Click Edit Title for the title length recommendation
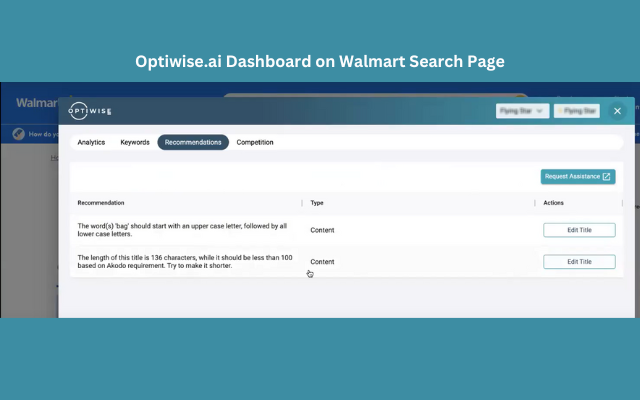The width and height of the screenshot is (640, 400). coord(579,262)
